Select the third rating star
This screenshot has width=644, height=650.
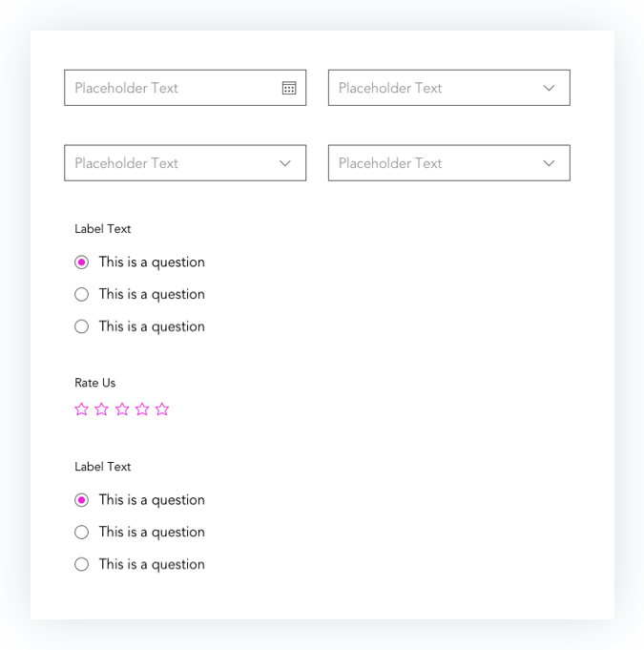coord(122,409)
